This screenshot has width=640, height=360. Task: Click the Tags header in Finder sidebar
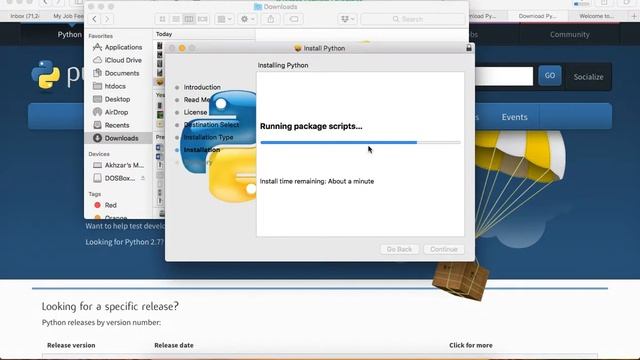[95, 194]
